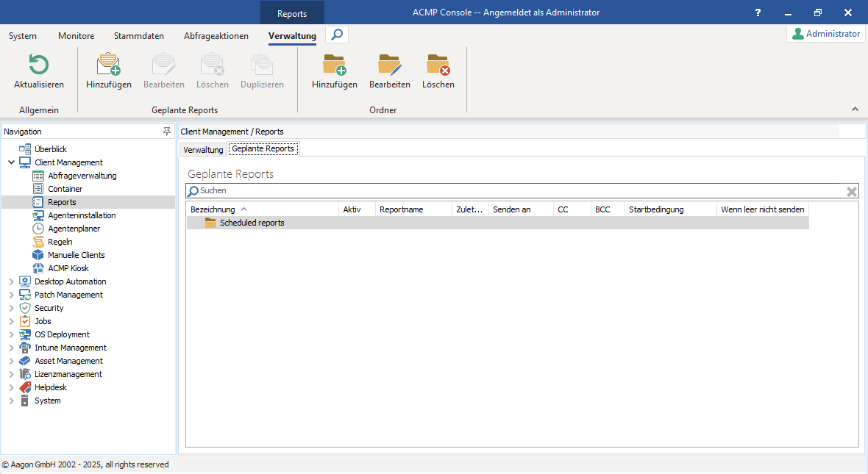This screenshot has width=868, height=474.
Task: Expand the Helpdesk node
Action: [x=11, y=388]
